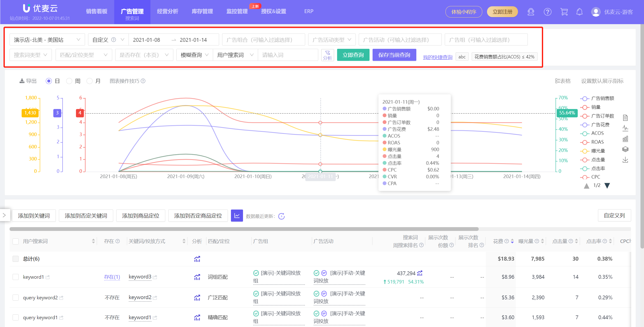Open 授权&设置 menu tab

pos(274,11)
